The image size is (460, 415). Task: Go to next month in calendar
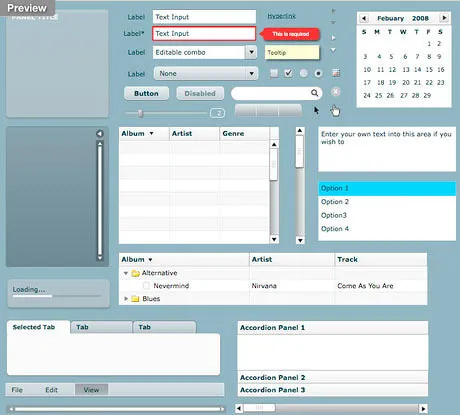[444, 18]
